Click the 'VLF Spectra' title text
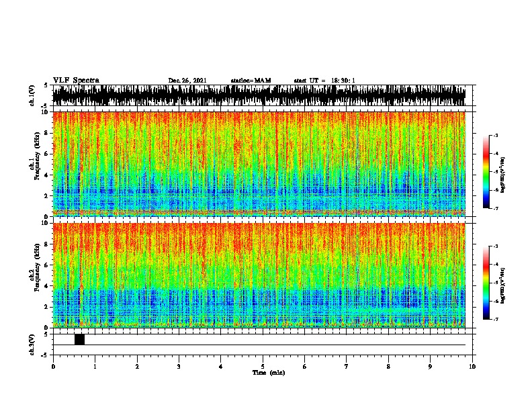The height and width of the screenshot is (411, 532). pos(76,81)
